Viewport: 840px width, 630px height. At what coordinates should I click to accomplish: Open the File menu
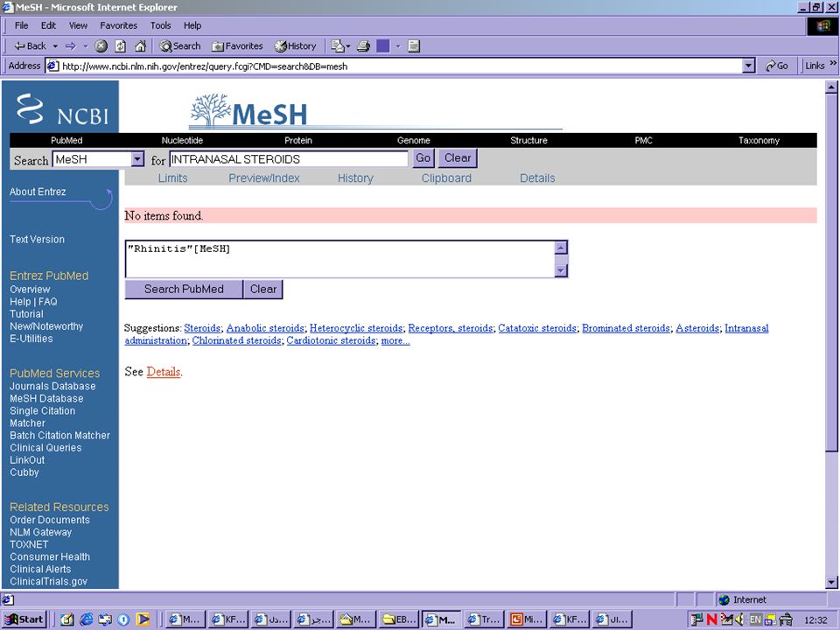click(x=21, y=25)
